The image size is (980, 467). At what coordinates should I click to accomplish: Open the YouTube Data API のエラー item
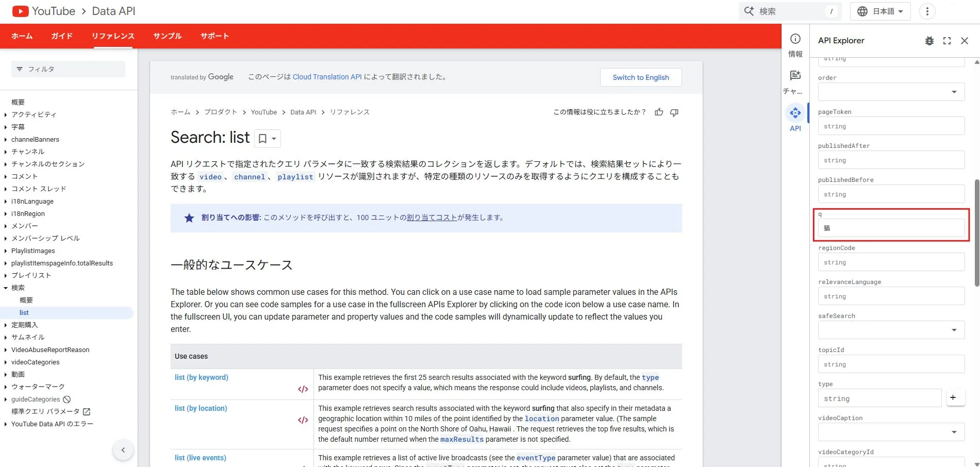pyautogui.click(x=52, y=424)
